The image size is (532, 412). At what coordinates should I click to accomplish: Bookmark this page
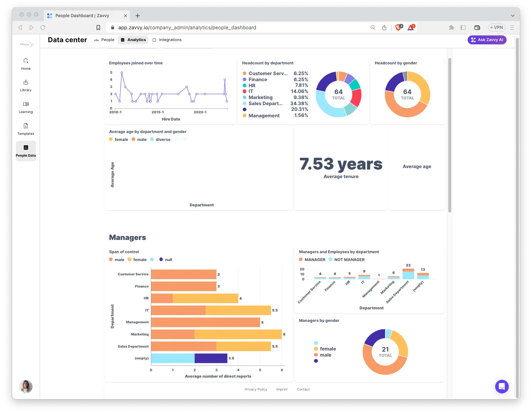point(98,28)
